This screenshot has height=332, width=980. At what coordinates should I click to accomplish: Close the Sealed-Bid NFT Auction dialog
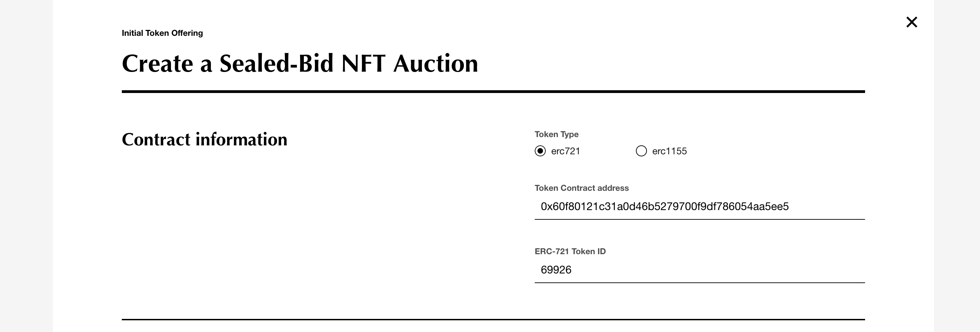click(912, 22)
